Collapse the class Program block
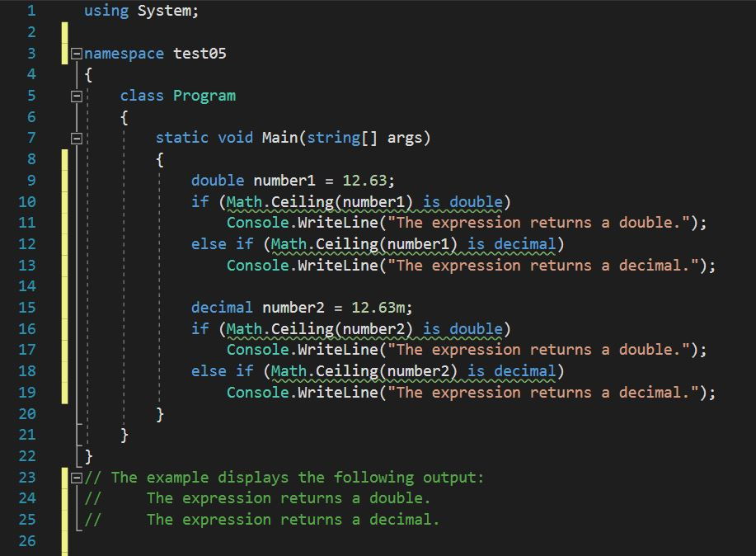This screenshot has width=756, height=556. click(x=77, y=96)
